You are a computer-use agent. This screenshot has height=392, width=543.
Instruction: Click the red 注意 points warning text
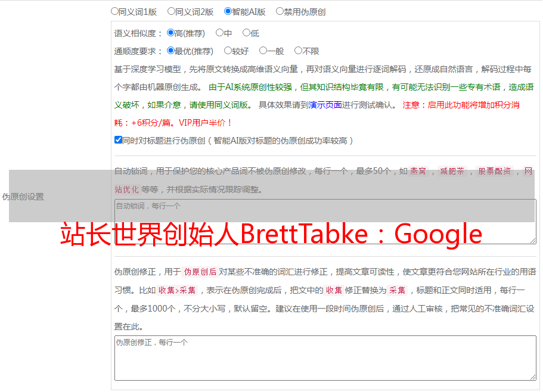pos(317,114)
